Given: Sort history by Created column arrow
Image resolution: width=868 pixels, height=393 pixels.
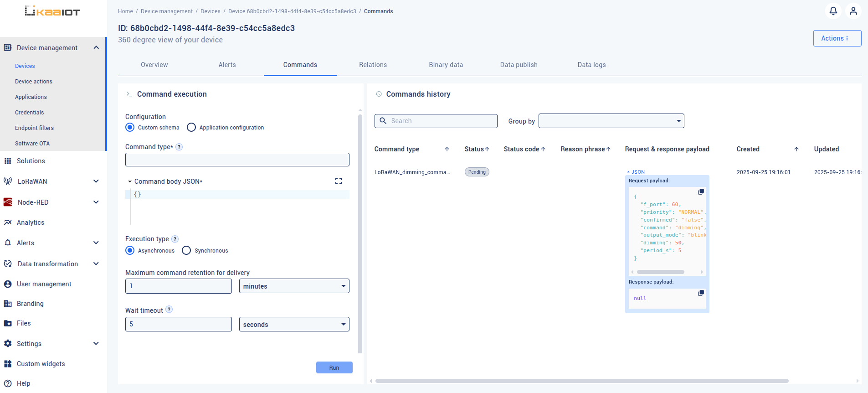Looking at the screenshot, I should pyautogui.click(x=796, y=149).
